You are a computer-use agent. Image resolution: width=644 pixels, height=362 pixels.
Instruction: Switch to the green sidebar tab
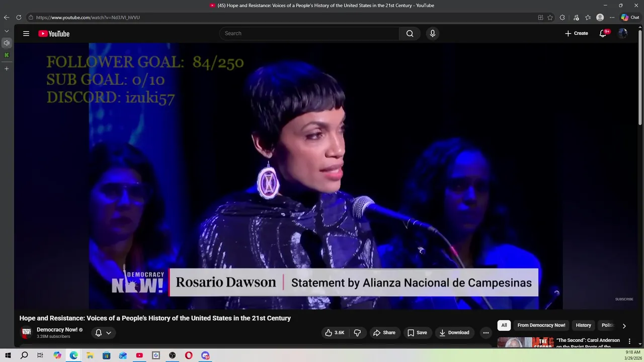[x=7, y=55]
